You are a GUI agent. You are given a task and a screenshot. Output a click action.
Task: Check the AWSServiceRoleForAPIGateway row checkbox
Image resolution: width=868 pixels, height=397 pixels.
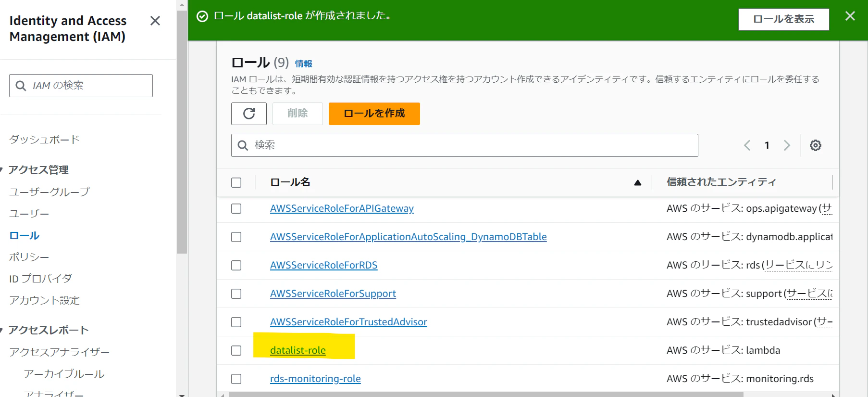click(x=236, y=208)
